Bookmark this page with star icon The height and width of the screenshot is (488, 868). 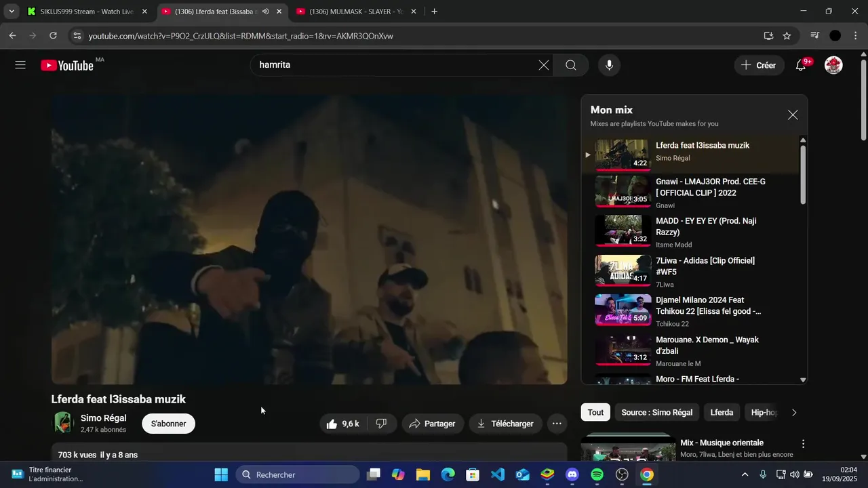click(787, 36)
